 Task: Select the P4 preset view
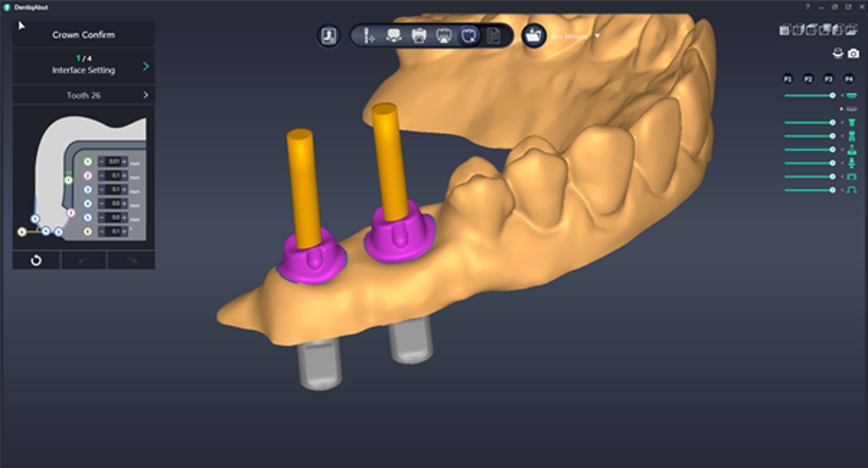click(x=849, y=79)
